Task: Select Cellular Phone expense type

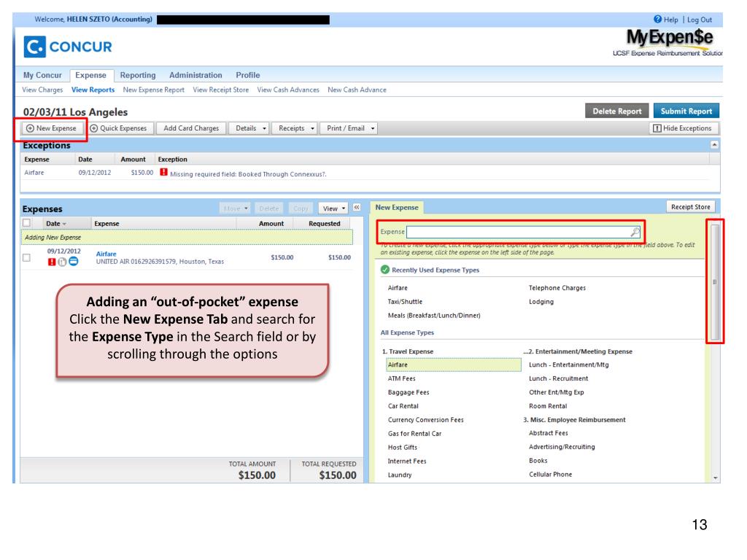Action: coord(550,474)
